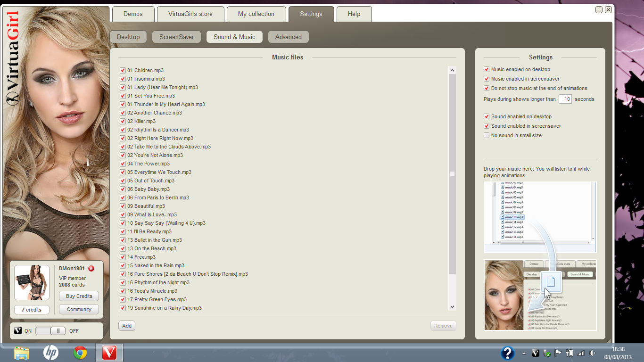Image resolution: width=644 pixels, height=362 pixels.
Task: Select 13 Bullet in the Gun.mp3
Action: (155, 240)
